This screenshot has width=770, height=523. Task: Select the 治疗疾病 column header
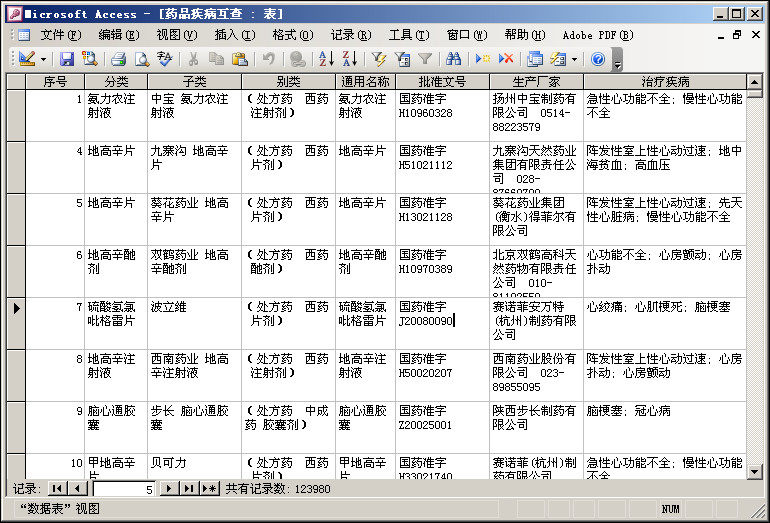click(665, 82)
